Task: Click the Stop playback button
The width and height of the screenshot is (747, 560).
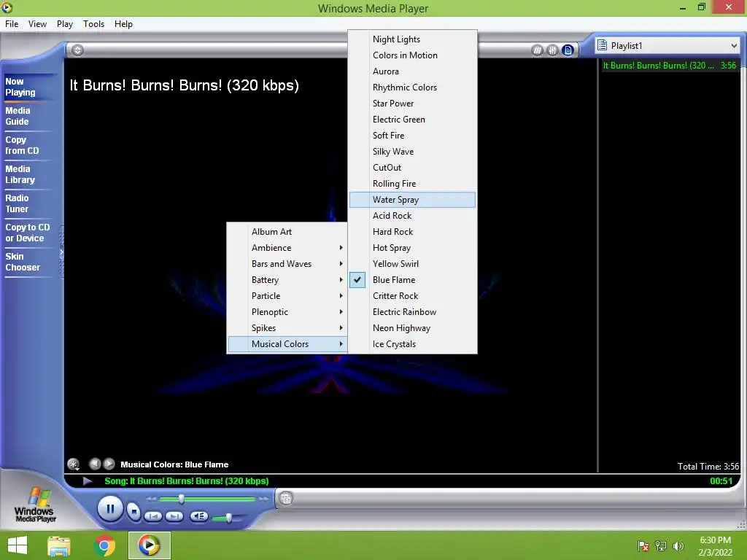Action: pos(134,512)
